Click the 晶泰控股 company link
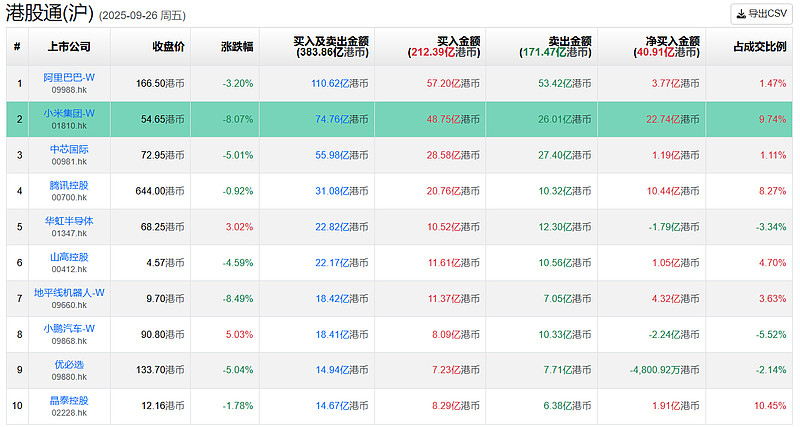800x427 pixels. 69,401
